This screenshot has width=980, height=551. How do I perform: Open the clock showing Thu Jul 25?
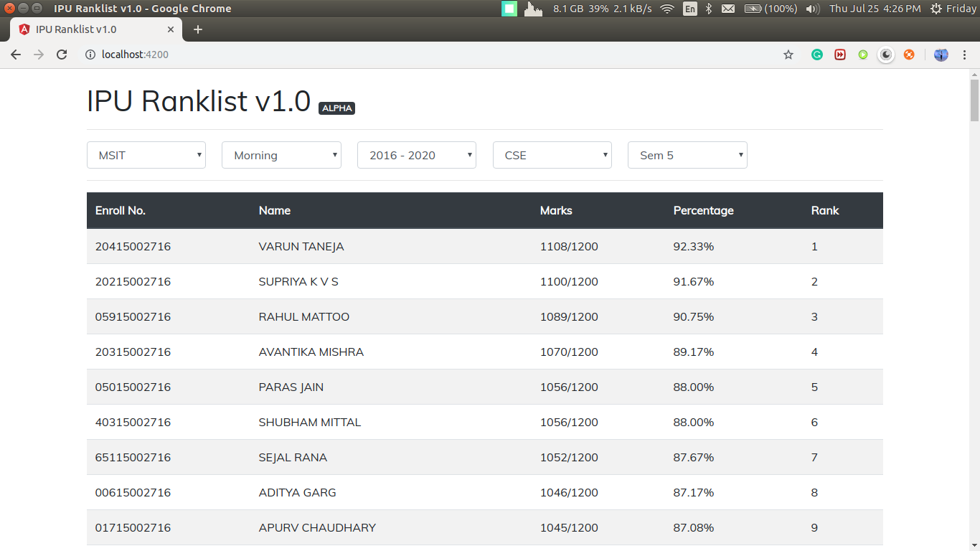875,9
